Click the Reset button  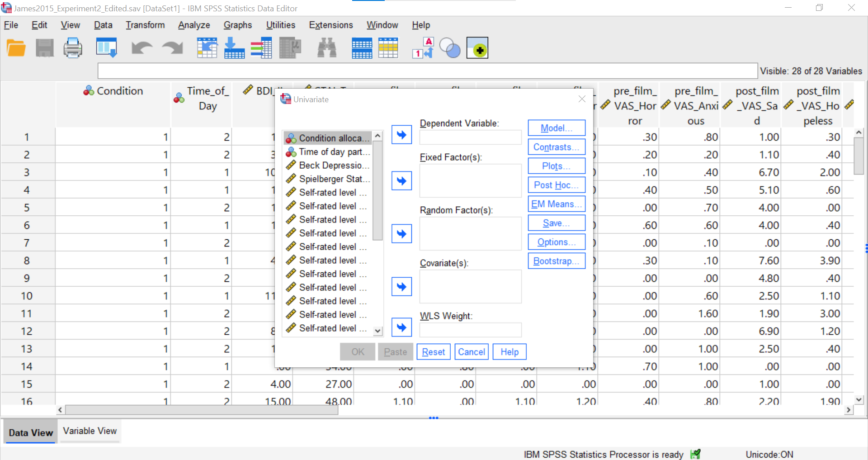(x=434, y=352)
